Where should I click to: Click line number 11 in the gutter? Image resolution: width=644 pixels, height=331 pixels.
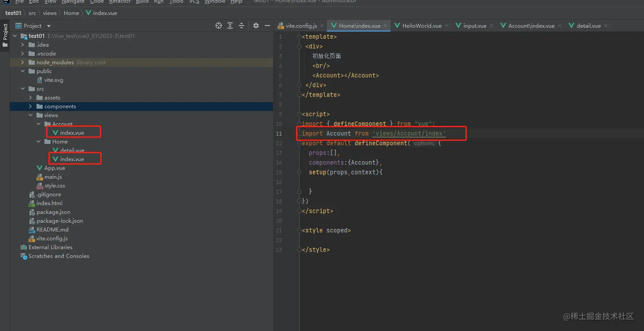279,133
